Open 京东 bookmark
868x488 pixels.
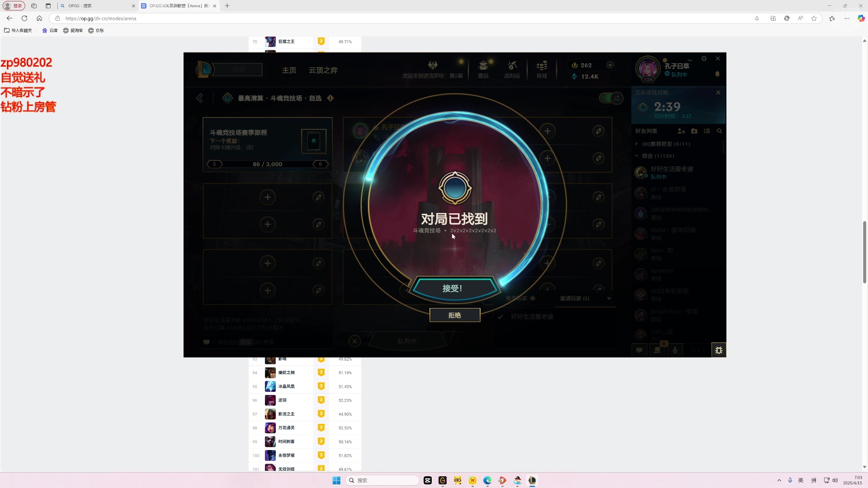point(96,31)
